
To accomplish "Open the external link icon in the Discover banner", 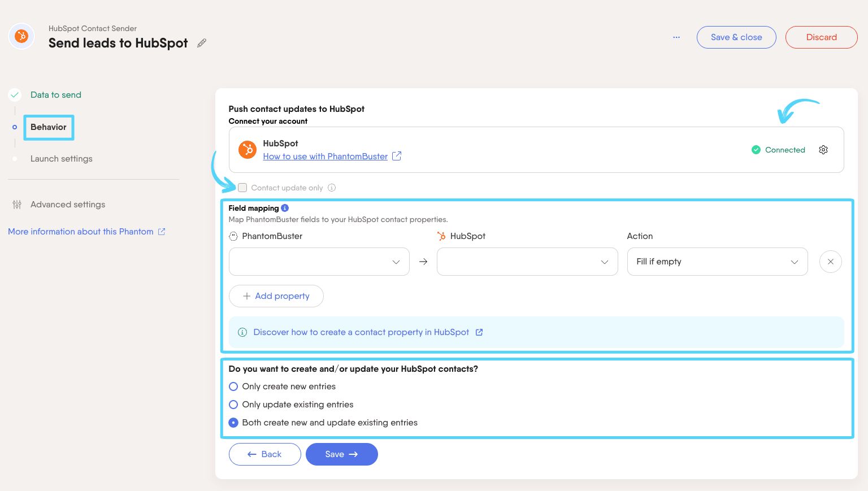I will pos(479,332).
